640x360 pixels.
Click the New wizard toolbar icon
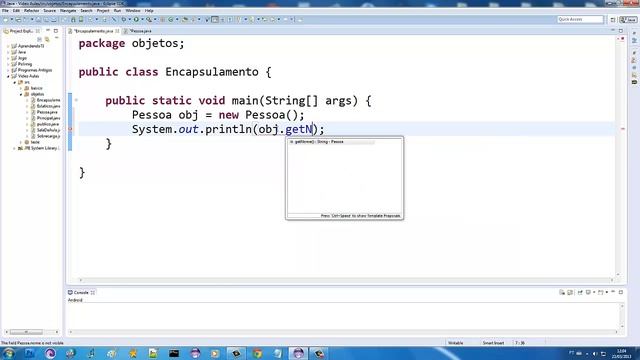pos(5,20)
